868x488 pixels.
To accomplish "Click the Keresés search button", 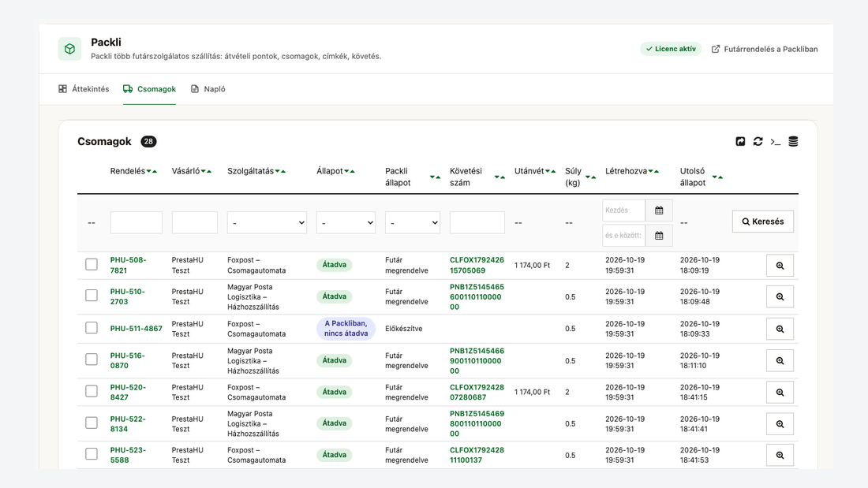I will click(763, 222).
